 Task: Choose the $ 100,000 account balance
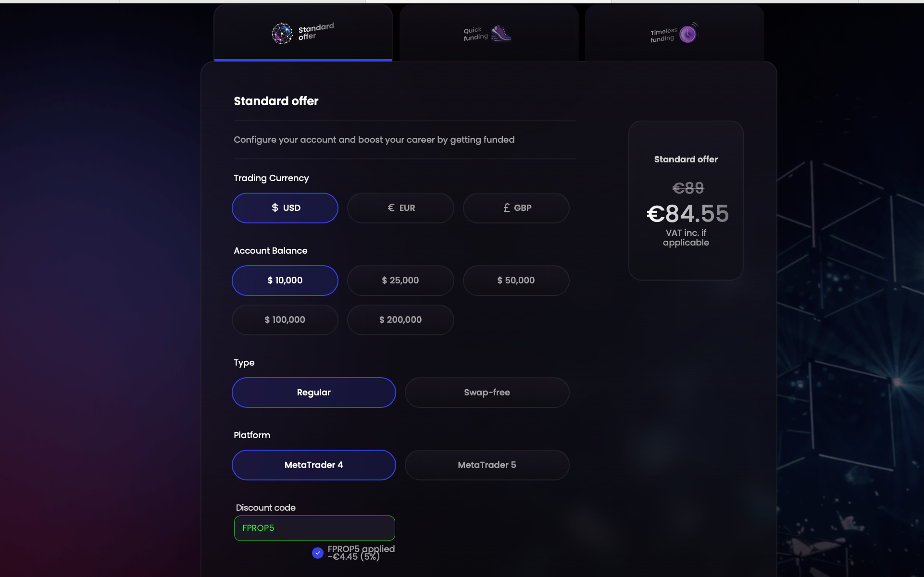(285, 320)
